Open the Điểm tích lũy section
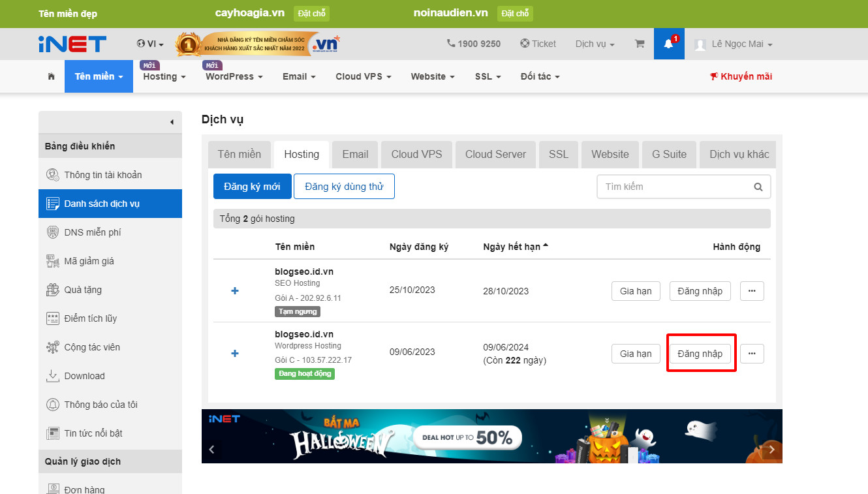Image resolution: width=868 pixels, height=494 pixels. click(91, 318)
